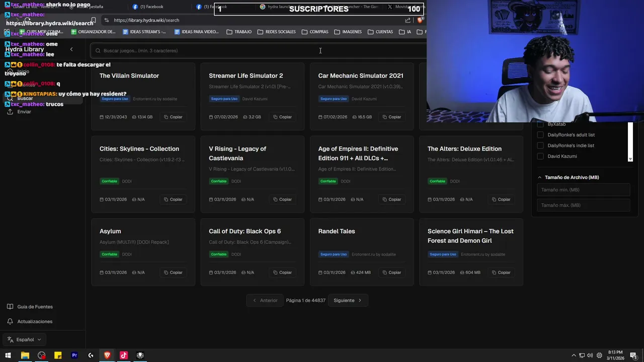Open the TRABAJO bookmarks folder

click(x=239, y=32)
